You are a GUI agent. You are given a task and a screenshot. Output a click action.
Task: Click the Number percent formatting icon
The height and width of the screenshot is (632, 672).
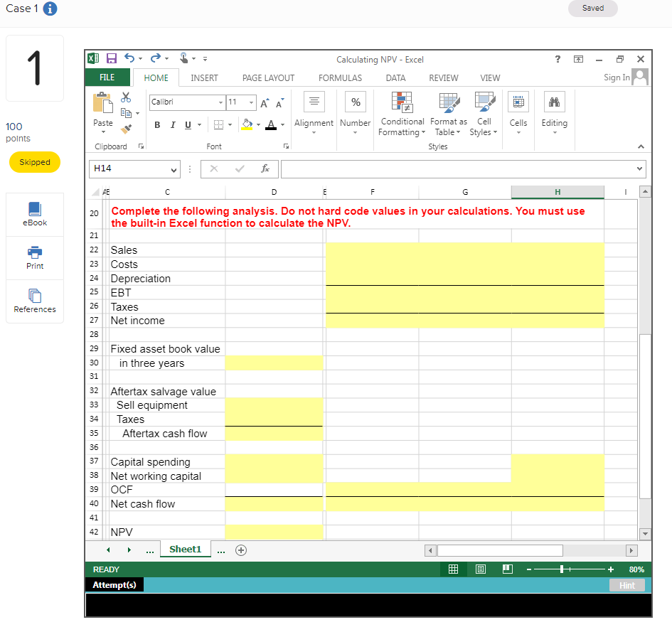355,102
